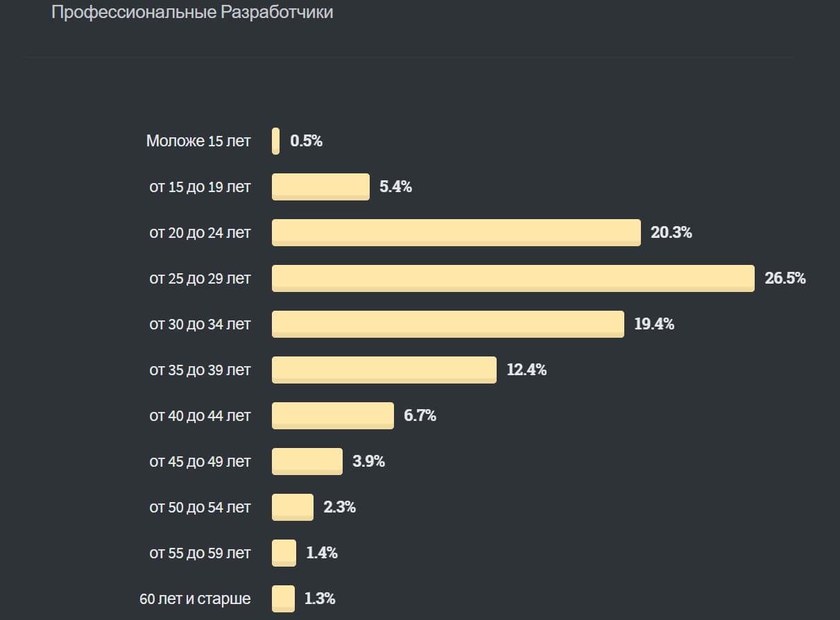The height and width of the screenshot is (620, 840).
Task: Click the 6.7% value label
Action: pyautogui.click(x=420, y=416)
